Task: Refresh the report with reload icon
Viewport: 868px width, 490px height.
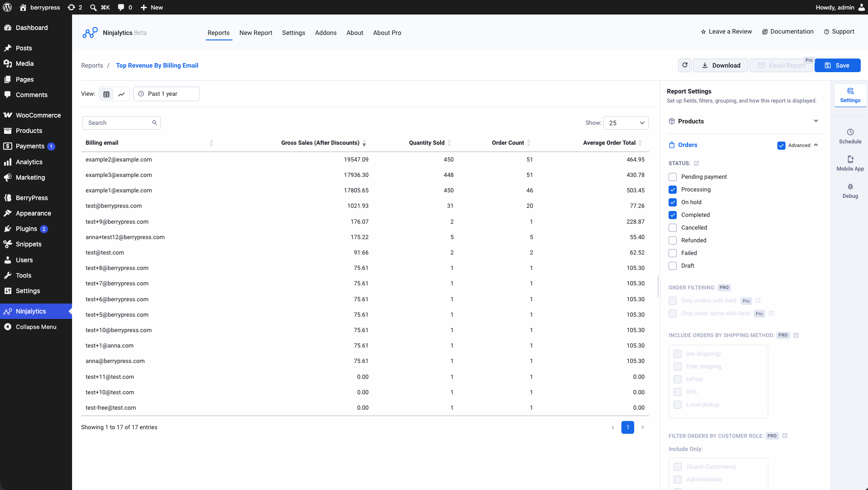Action: coord(685,65)
